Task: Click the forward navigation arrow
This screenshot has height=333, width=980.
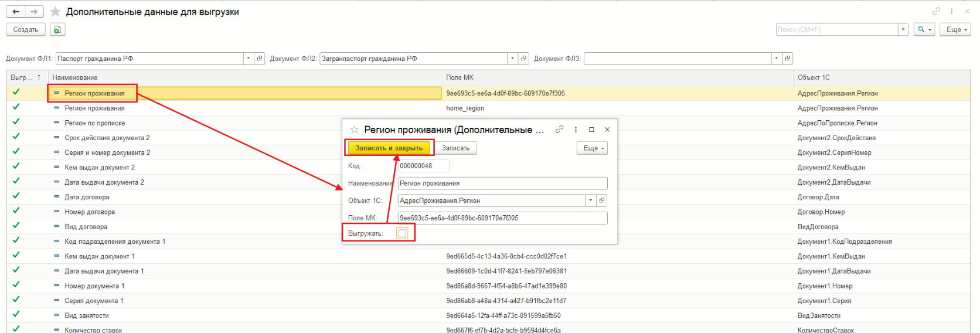Action: [x=35, y=12]
